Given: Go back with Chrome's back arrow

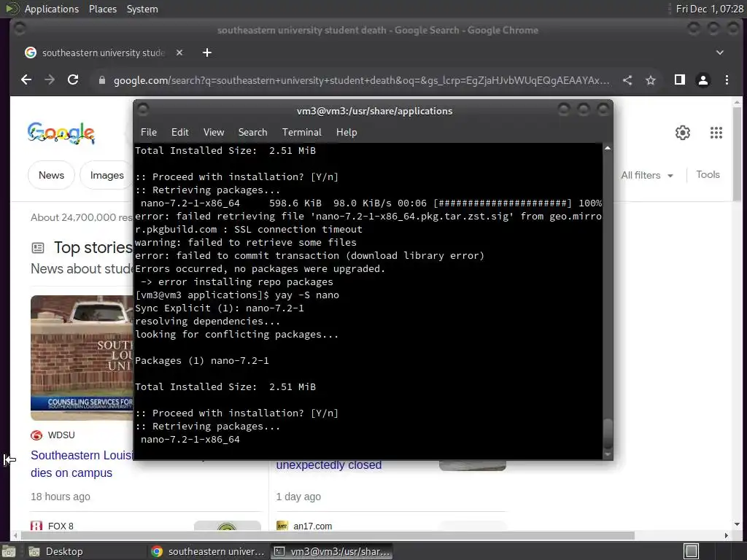Looking at the screenshot, I should pyautogui.click(x=26, y=80).
